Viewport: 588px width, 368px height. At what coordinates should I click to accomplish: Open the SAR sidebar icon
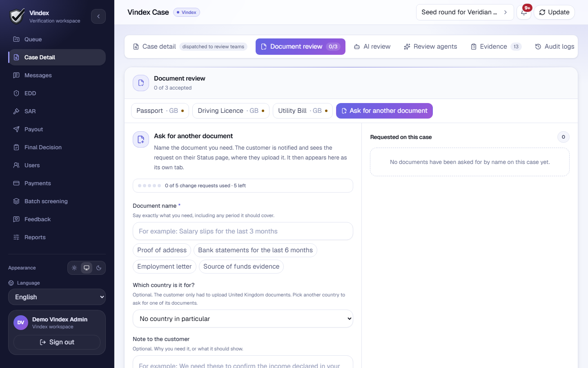[16, 111]
